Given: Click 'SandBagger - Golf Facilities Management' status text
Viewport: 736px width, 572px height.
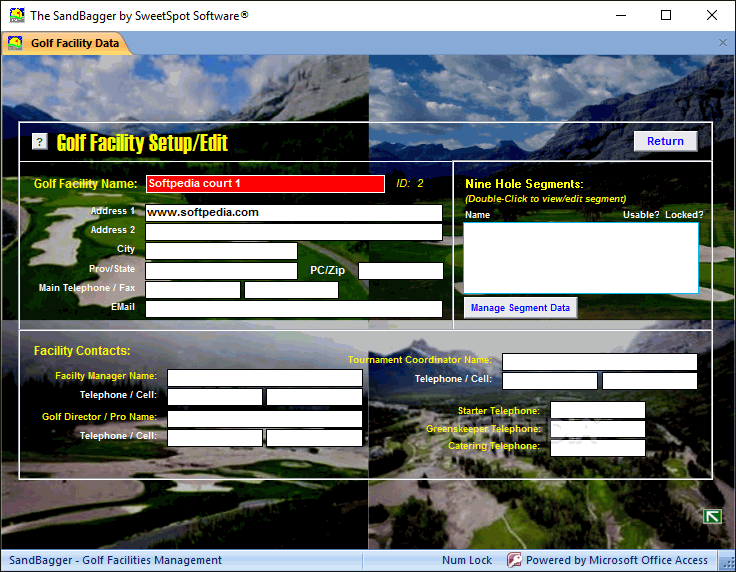Looking at the screenshot, I should click(115, 560).
